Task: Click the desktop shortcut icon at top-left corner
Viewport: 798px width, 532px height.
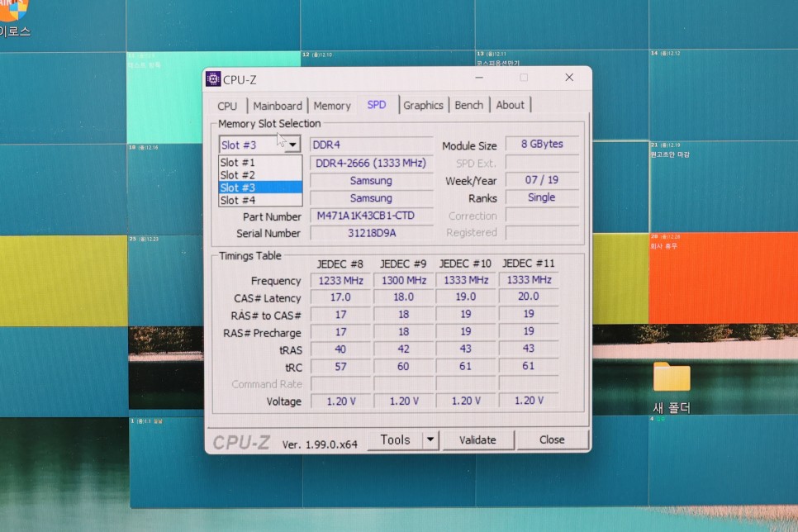Action: (x=13, y=10)
